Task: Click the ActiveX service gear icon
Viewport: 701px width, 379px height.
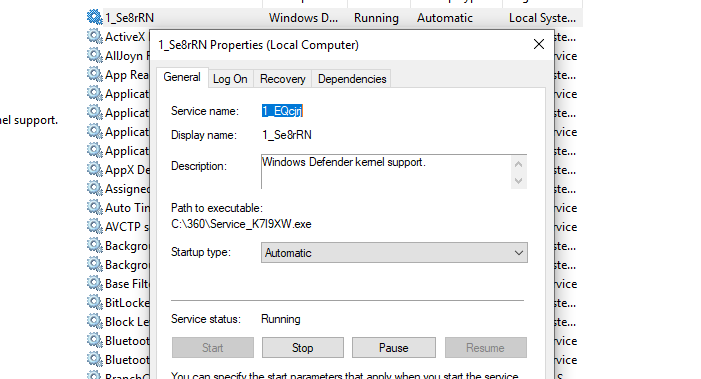Action: [94, 36]
